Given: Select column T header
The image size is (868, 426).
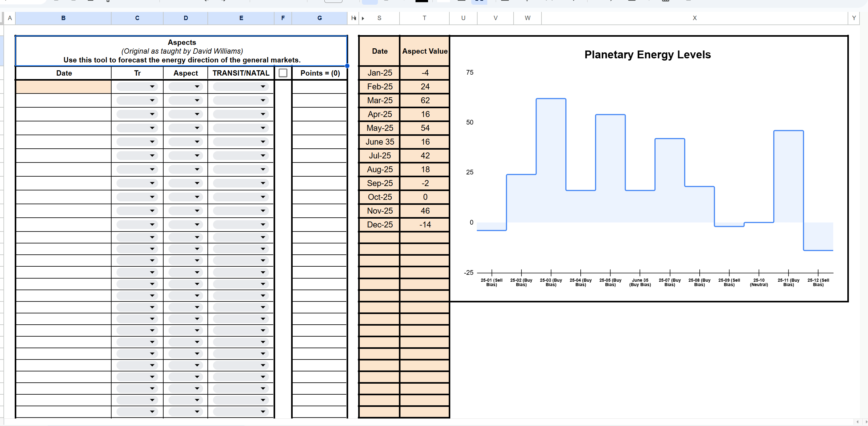Looking at the screenshot, I should (x=424, y=18).
